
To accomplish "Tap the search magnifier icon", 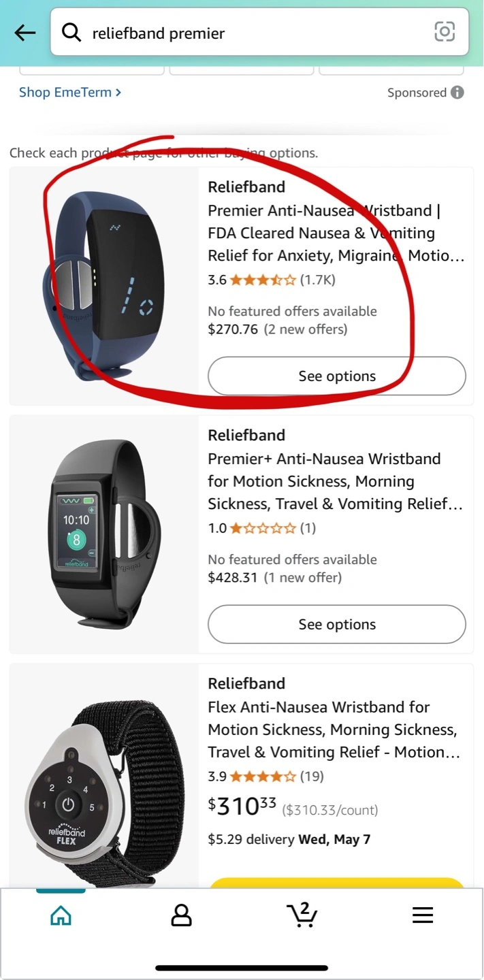I will coord(71,32).
